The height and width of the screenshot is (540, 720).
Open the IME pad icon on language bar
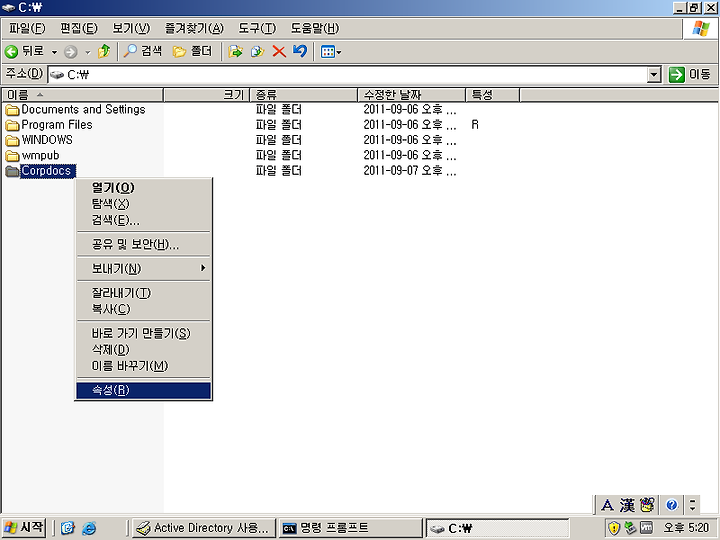(647, 505)
